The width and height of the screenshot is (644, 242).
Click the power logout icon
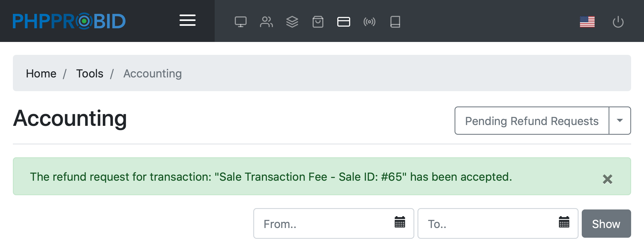tap(618, 22)
